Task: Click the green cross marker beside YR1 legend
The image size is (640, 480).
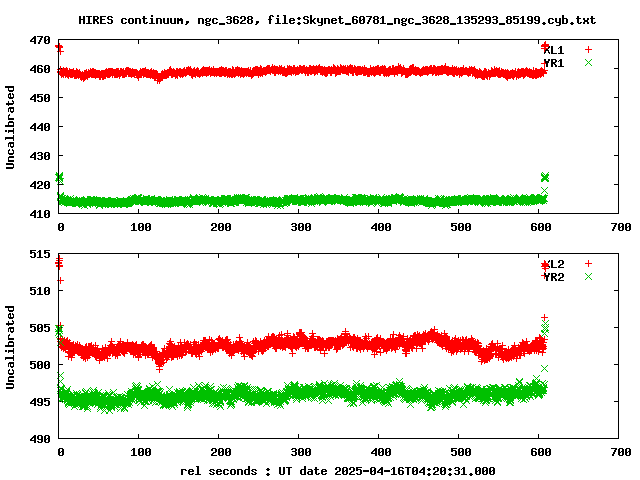Action: click(588, 62)
